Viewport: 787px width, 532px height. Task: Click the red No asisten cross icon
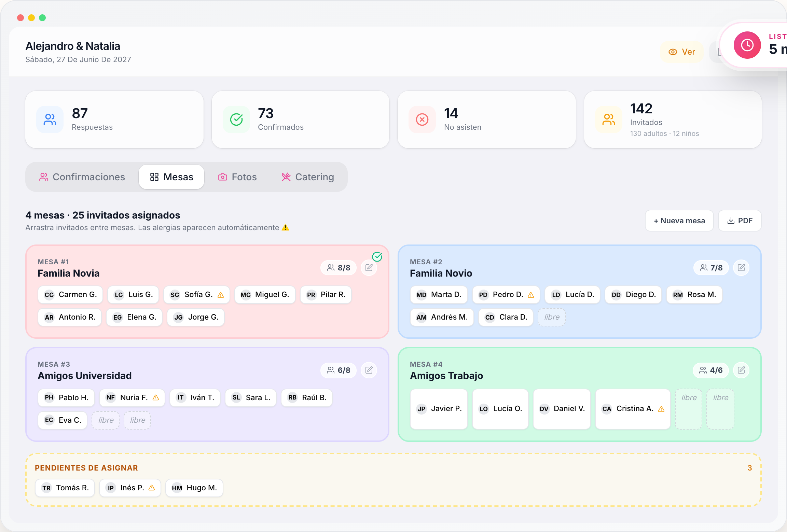coord(422,120)
